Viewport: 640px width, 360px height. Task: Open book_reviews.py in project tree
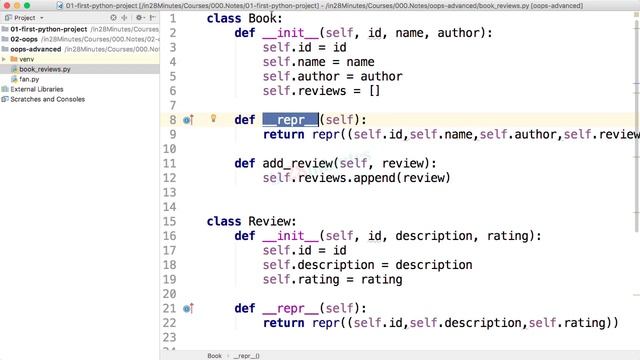(x=45, y=69)
